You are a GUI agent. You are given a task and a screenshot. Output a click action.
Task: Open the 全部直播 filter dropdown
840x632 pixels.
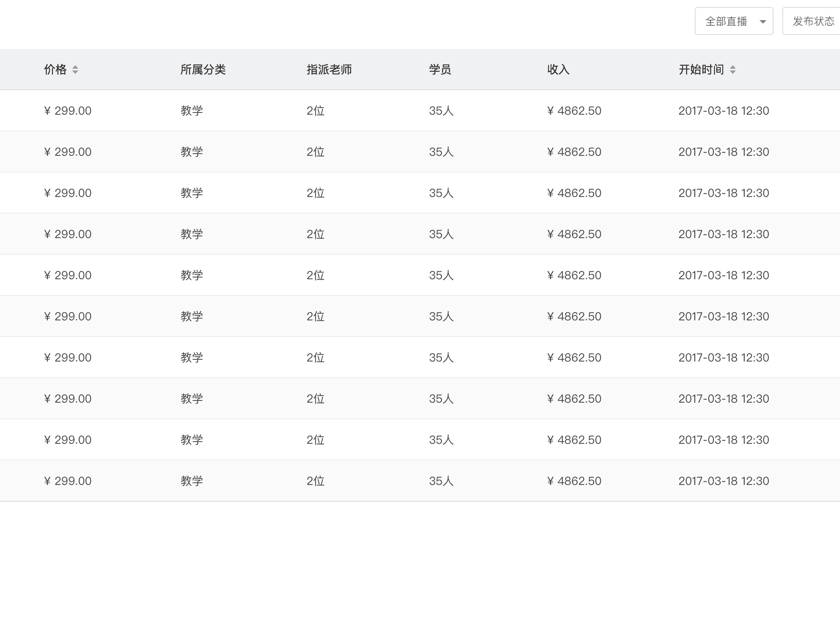point(726,21)
